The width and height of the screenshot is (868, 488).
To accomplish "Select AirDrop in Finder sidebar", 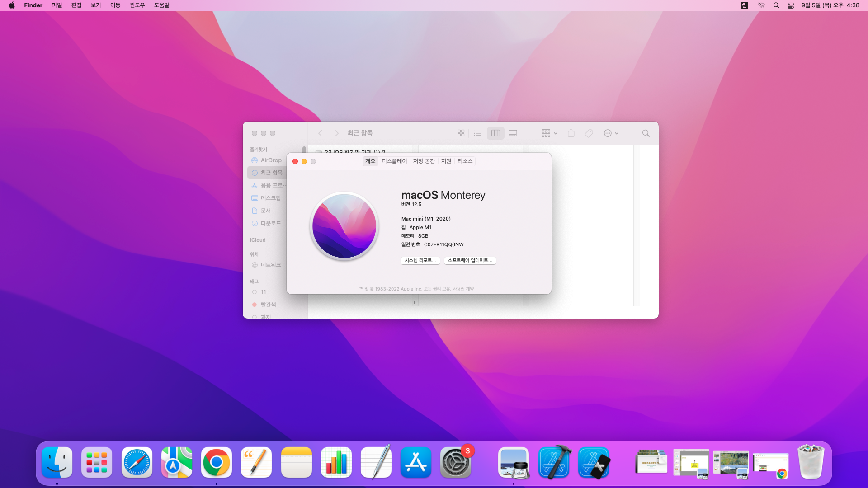I will click(267, 160).
